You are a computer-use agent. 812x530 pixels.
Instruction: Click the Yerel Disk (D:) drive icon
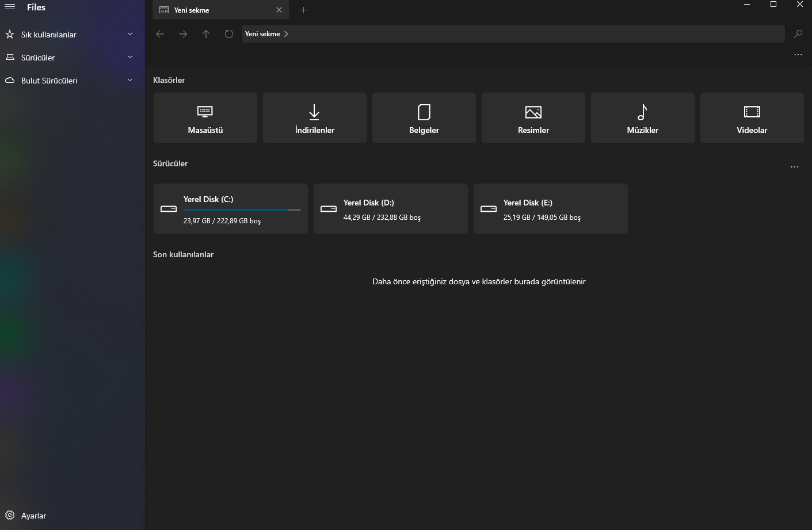[329, 209]
